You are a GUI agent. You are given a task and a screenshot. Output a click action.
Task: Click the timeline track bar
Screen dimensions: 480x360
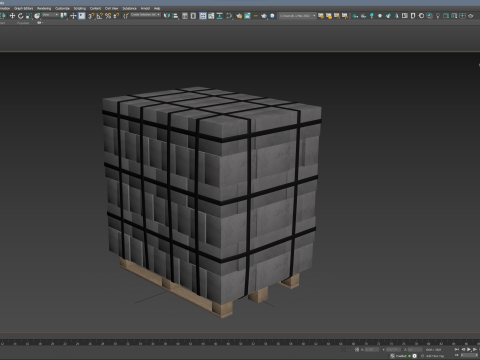240,342
